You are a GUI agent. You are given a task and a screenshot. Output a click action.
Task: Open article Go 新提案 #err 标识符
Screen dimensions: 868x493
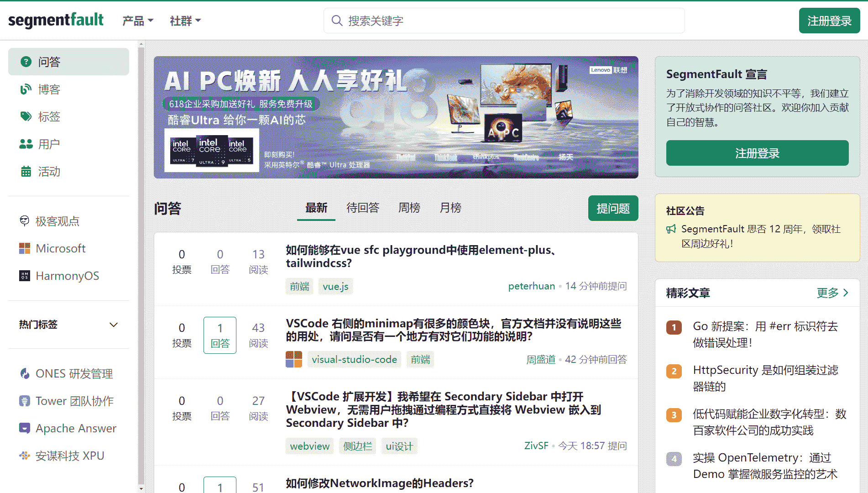click(x=765, y=334)
